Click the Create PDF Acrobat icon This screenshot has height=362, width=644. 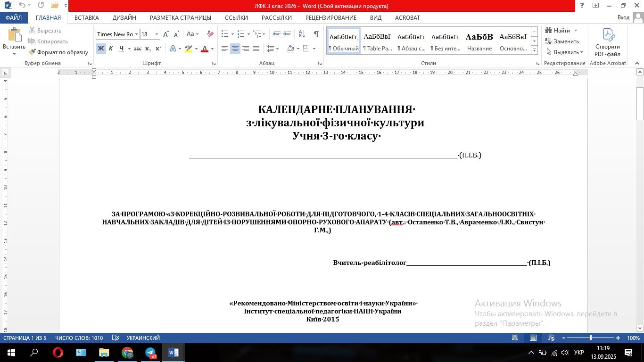pos(607,43)
